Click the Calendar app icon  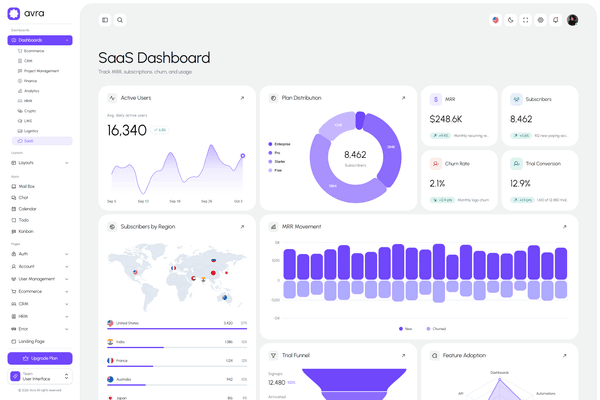pyautogui.click(x=14, y=209)
